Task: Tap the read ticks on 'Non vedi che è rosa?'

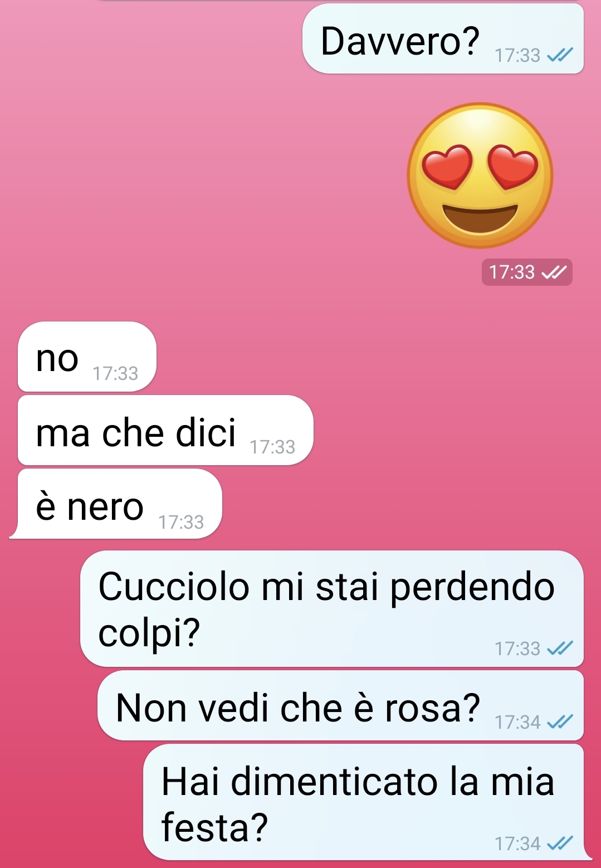Action: coord(560,721)
